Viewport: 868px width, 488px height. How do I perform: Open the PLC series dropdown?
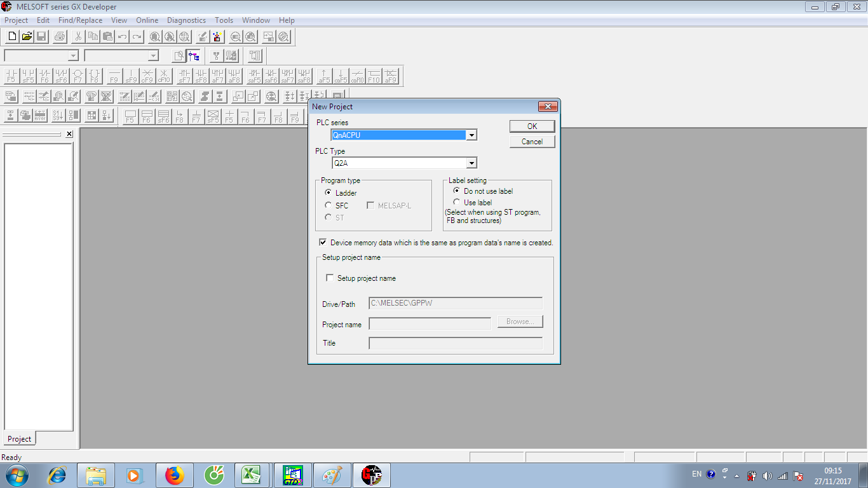[471, 135]
